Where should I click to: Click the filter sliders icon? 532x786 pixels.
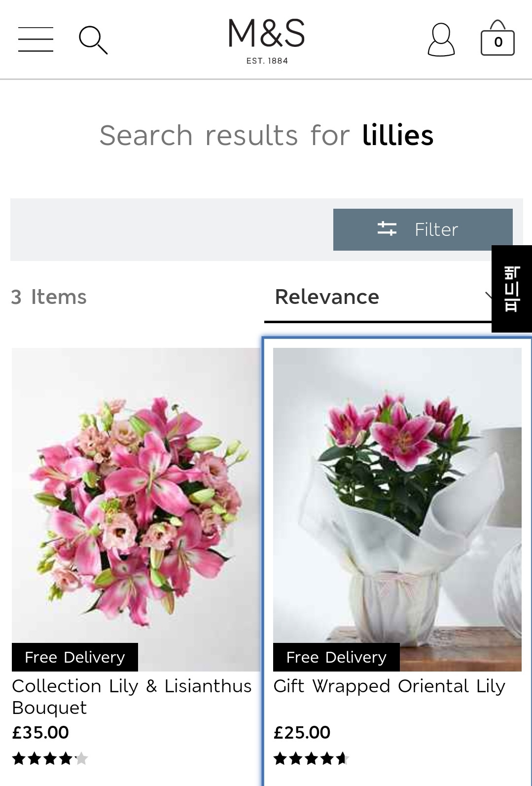[x=387, y=229]
